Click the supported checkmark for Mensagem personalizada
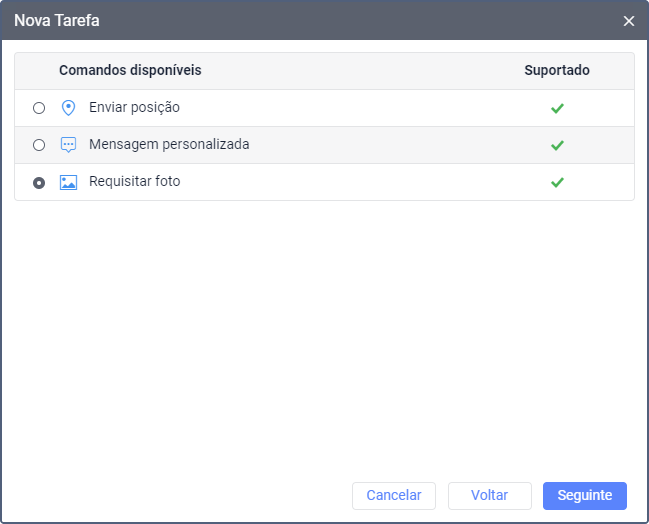Image resolution: width=649 pixels, height=524 pixels. 557,145
